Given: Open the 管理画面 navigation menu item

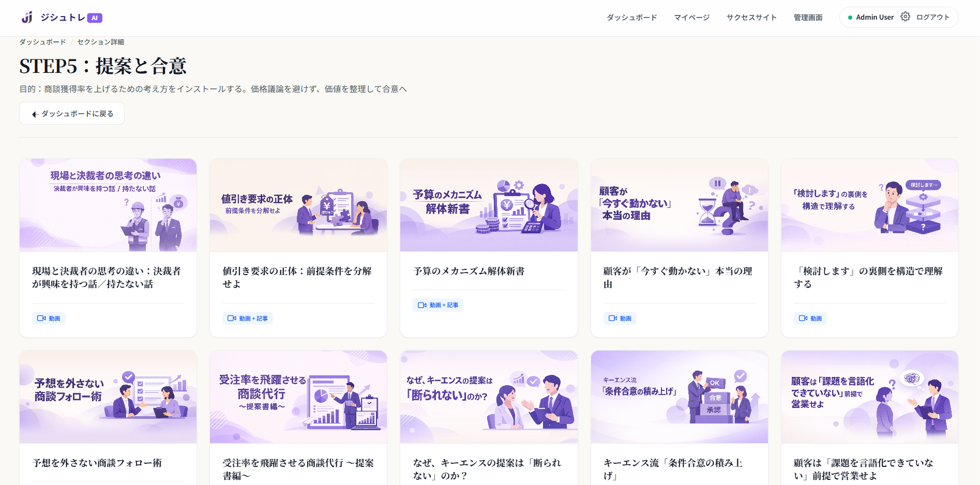Looking at the screenshot, I should point(807,17).
